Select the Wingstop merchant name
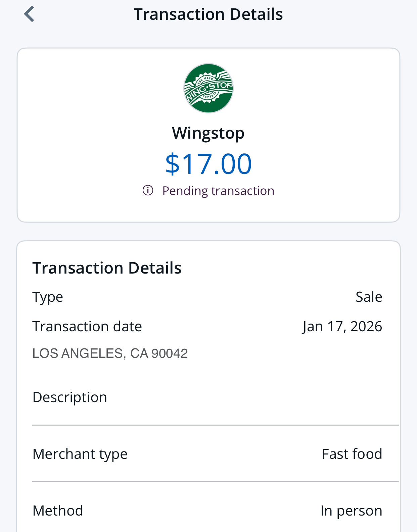Image resolution: width=417 pixels, height=532 pixels. click(x=208, y=133)
